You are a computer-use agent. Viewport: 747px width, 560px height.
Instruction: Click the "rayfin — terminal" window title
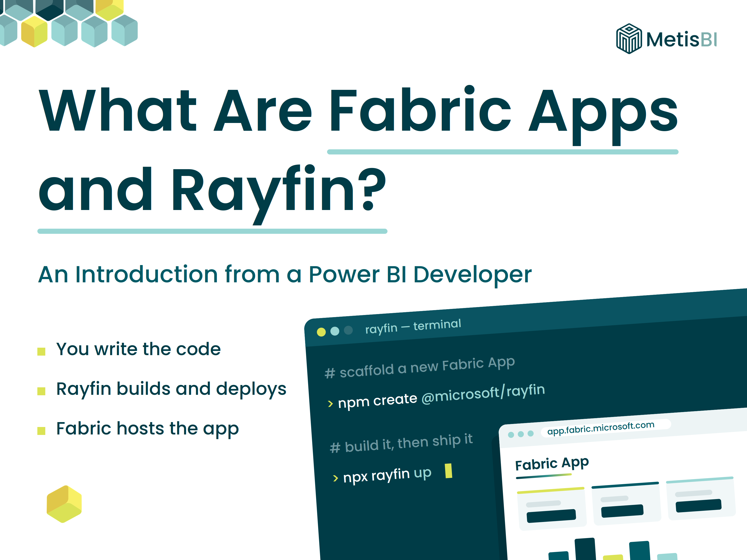(413, 326)
